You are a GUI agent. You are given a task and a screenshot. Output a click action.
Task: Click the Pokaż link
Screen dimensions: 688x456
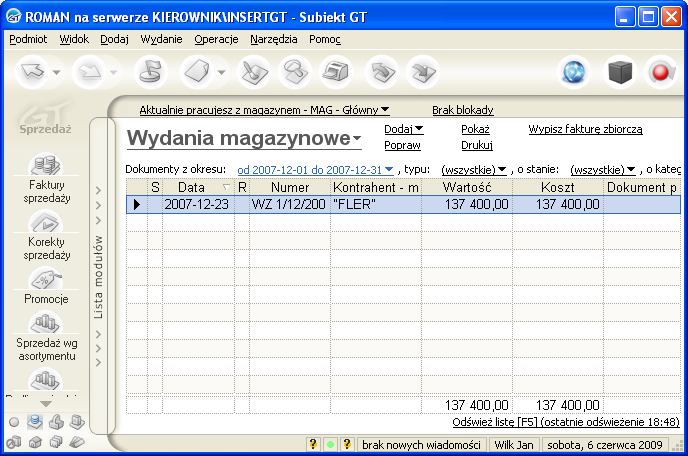tap(475, 129)
